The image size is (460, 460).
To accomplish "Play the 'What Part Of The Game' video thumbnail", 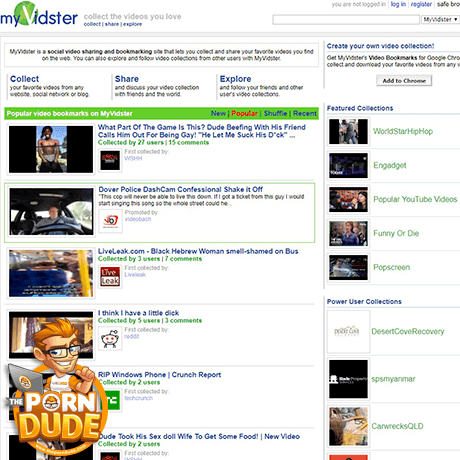I will point(51,149).
